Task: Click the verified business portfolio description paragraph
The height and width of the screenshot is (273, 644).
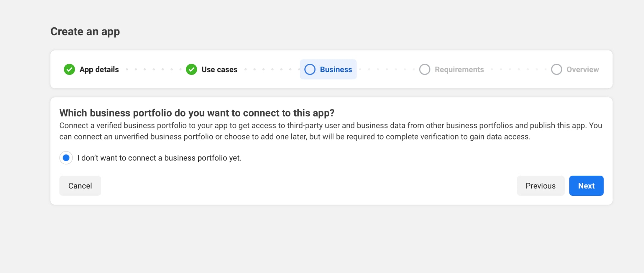Action: pyautogui.click(x=331, y=131)
